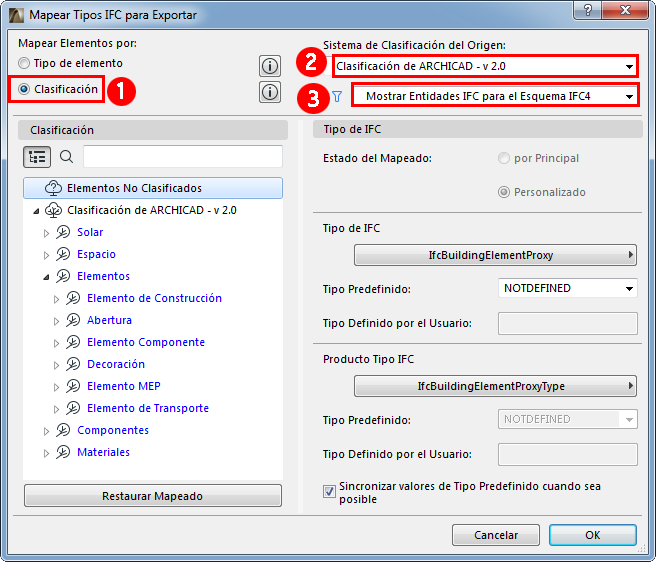Image resolution: width=656 pixels, height=562 pixels.
Task: Click the Abertura classification branch icon
Action: pyautogui.click(x=73, y=320)
